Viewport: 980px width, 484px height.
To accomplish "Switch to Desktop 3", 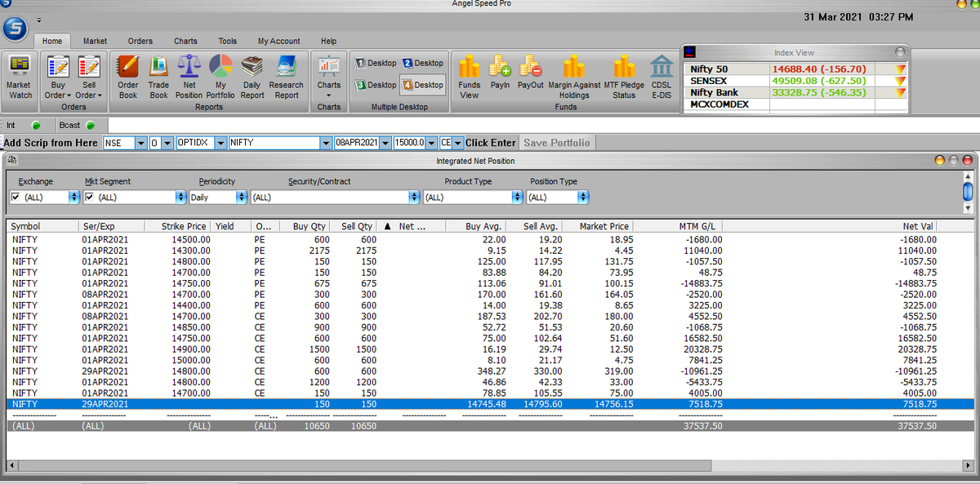I will 376,85.
